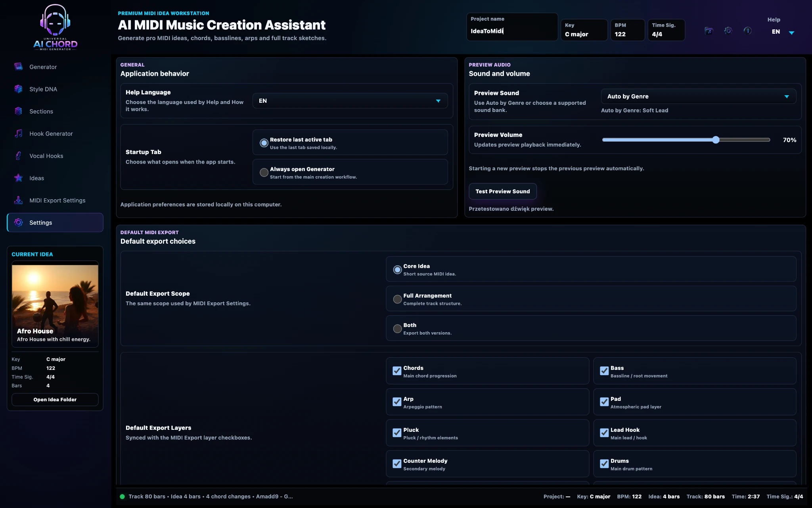
Task: Open the Help Language EN dropdown
Action: click(x=350, y=101)
